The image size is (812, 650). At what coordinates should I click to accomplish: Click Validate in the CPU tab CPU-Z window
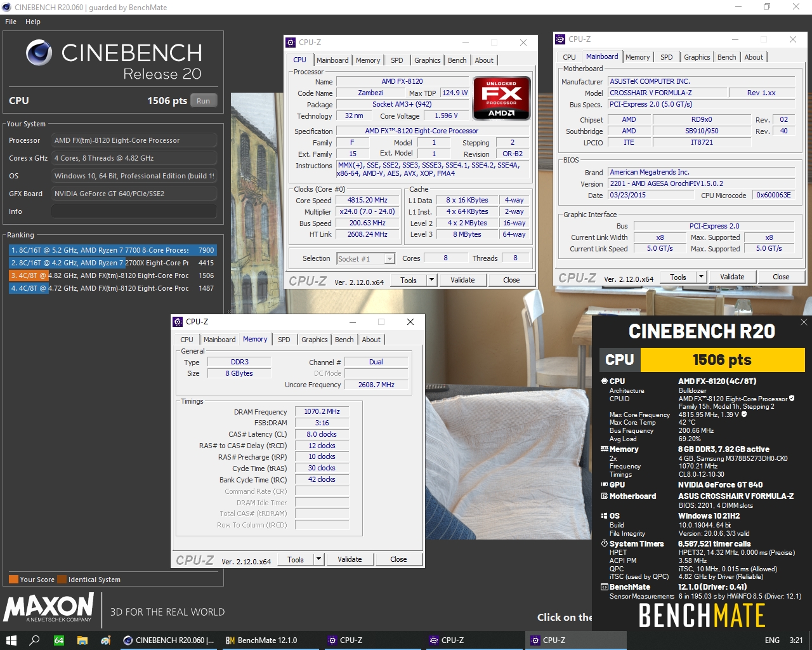pyautogui.click(x=462, y=280)
